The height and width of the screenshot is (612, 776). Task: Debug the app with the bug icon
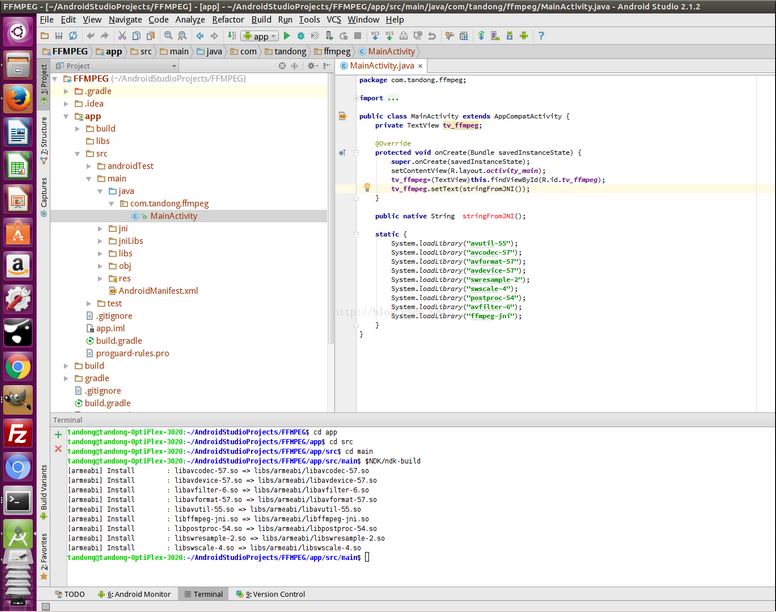pos(300,36)
